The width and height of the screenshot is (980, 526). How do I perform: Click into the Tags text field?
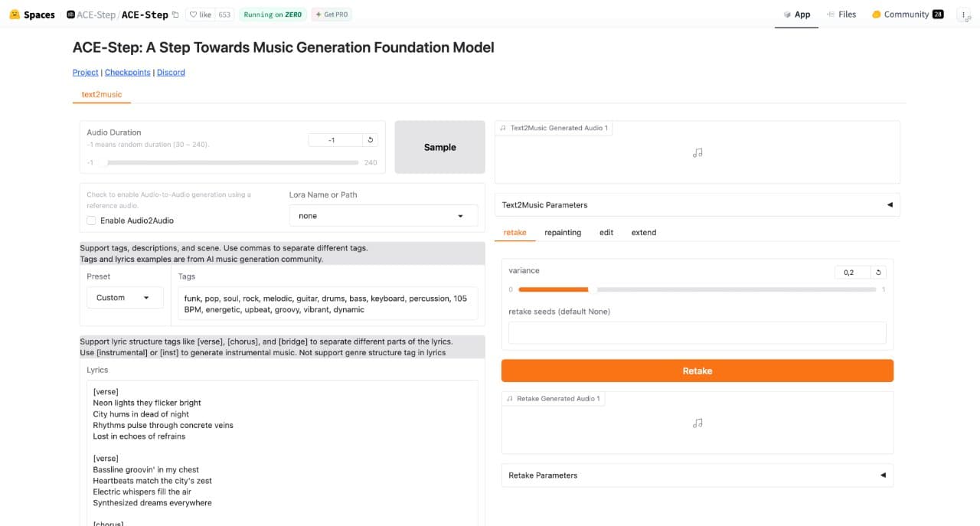[328, 304]
